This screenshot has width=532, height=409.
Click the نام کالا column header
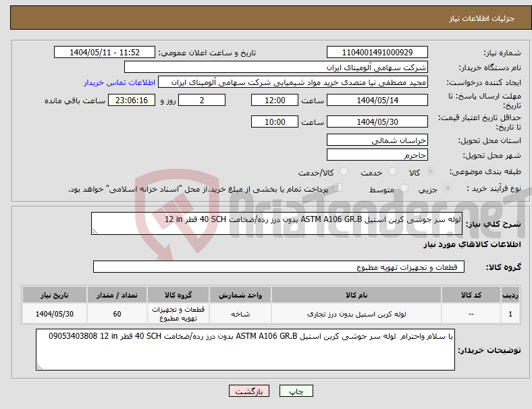pyautogui.click(x=356, y=295)
